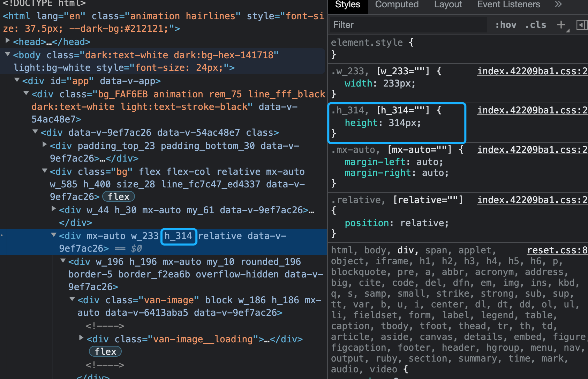Expand the head element
The width and height of the screenshot is (588, 379).
coord(8,40)
